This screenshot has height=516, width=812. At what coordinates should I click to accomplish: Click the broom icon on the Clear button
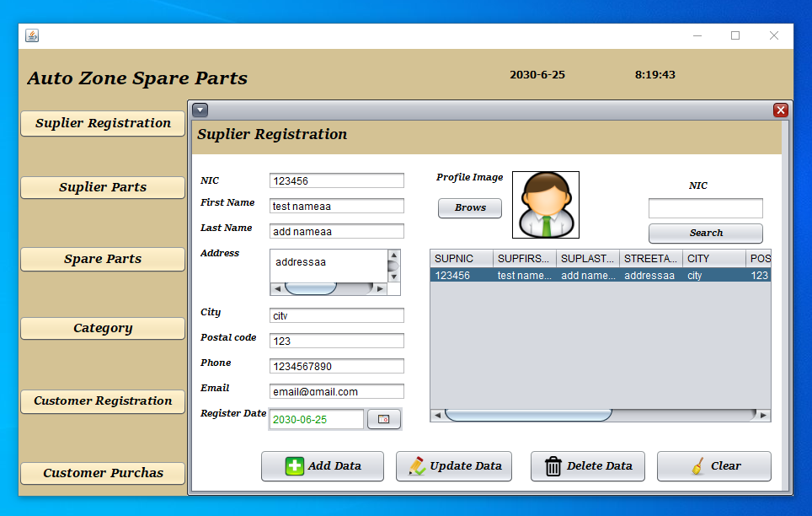695,465
